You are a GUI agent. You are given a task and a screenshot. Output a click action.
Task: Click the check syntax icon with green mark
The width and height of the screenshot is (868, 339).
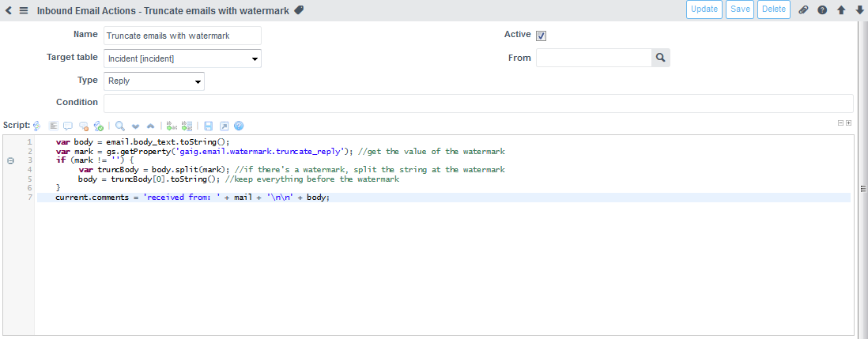99,126
